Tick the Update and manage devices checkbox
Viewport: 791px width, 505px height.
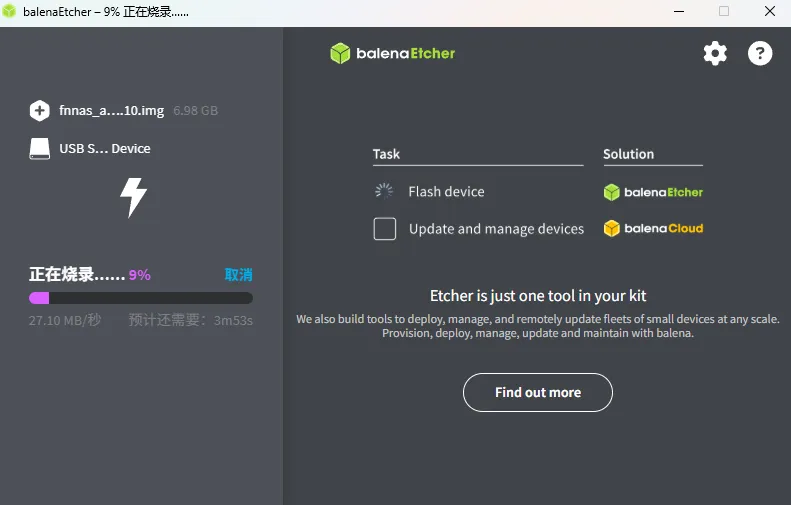384,229
